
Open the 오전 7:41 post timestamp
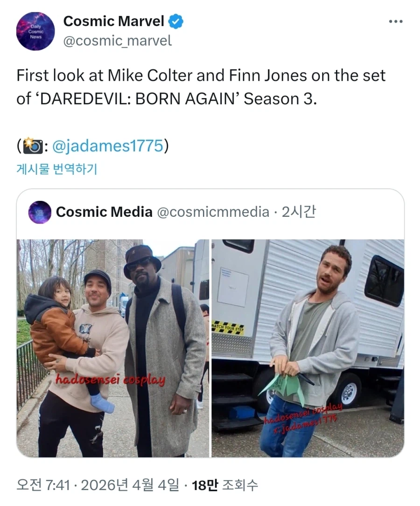pos(43,485)
